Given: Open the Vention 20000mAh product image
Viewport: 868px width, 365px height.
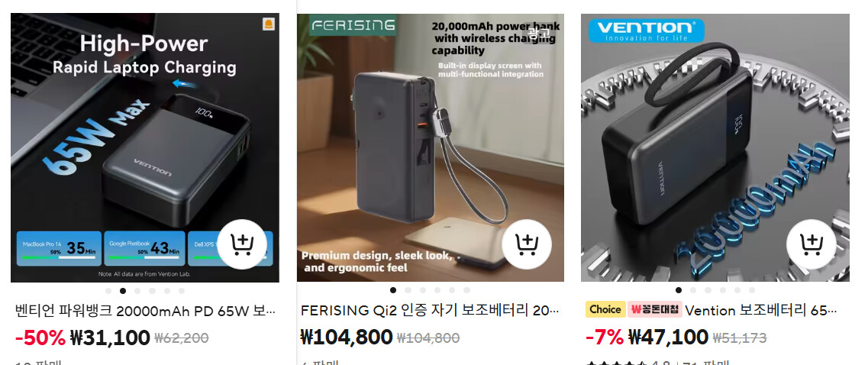Looking at the screenshot, I should tap(715, 148).
